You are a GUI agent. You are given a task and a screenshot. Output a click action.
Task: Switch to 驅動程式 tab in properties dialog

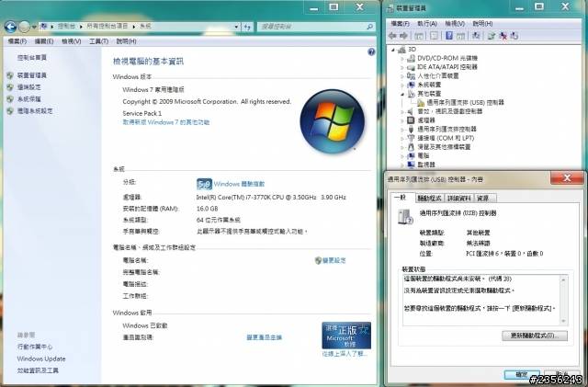pyautogui.click(x=430, y=199)
